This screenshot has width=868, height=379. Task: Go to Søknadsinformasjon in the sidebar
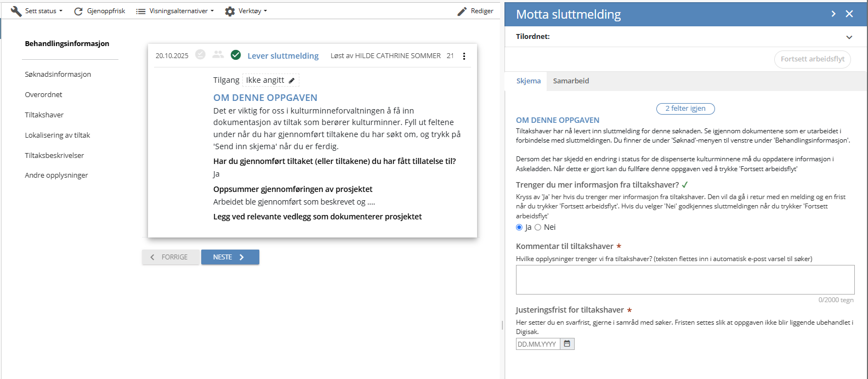point(58,75)
